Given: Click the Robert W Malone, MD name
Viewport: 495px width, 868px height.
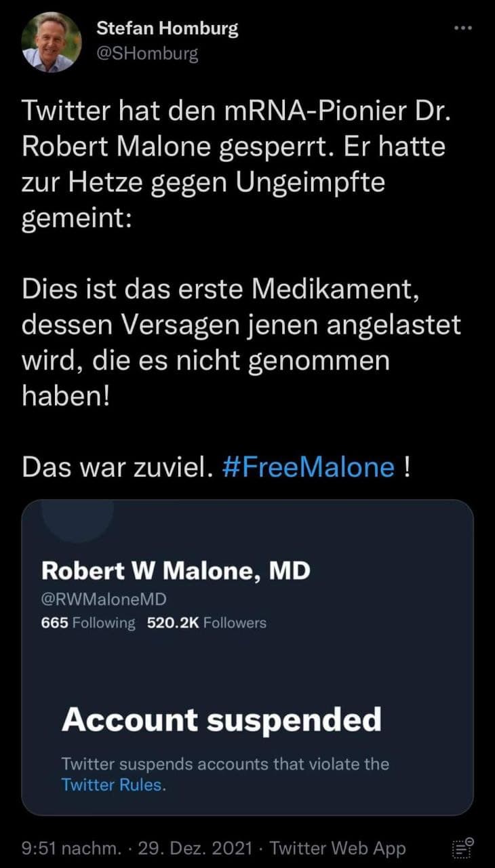Looking at the screenshot, I should click(176, 571).
